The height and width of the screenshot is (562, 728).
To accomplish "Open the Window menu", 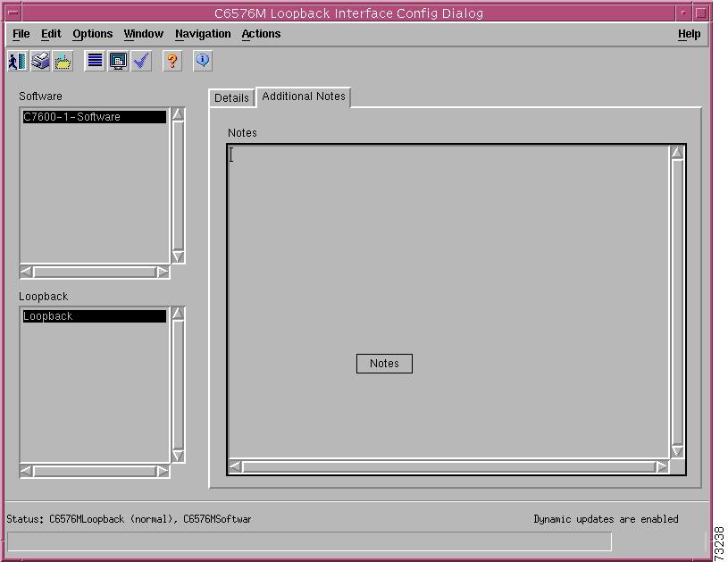I will pyautogui.click(x=144, y=34).
